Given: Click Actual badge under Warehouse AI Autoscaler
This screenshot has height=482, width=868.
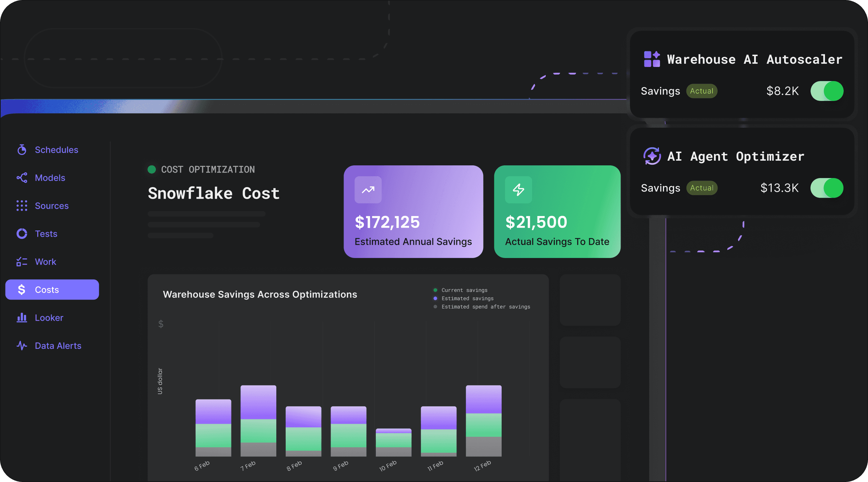Looking at the screenshot, I should [702, 91].
